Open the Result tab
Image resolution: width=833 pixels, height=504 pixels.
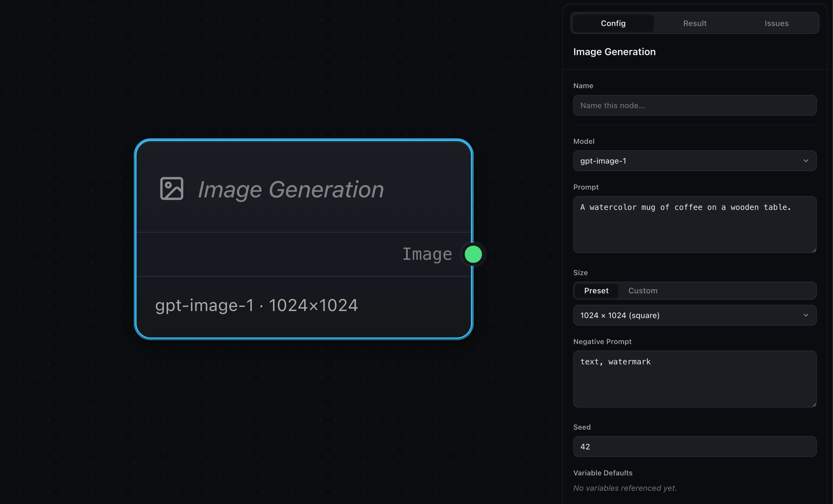tap(695, 23)
